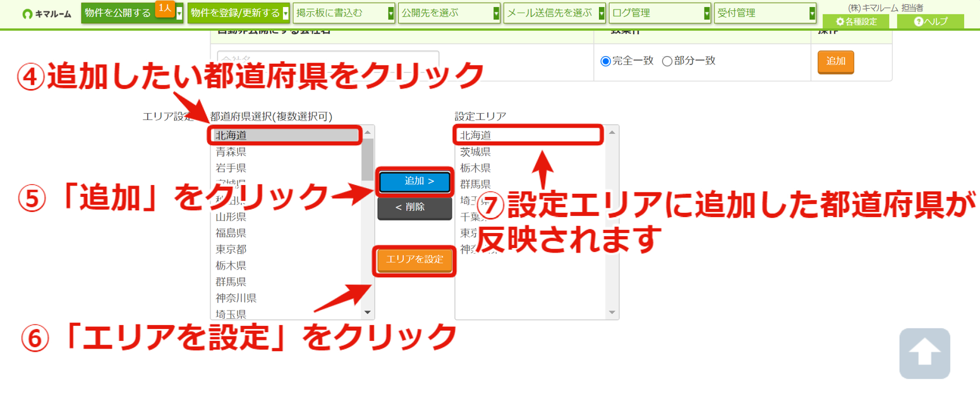This screenshot has width=980, height=399.
Task: Select the 部分一致 radio button
Action: click(667, 61)
